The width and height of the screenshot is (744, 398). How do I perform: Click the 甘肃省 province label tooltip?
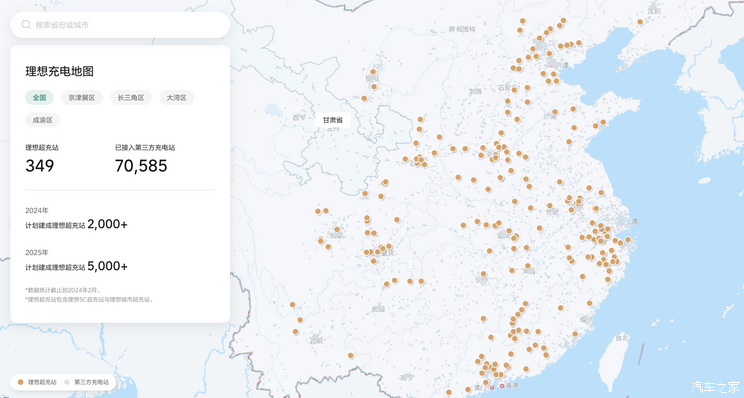click(333, 120)
